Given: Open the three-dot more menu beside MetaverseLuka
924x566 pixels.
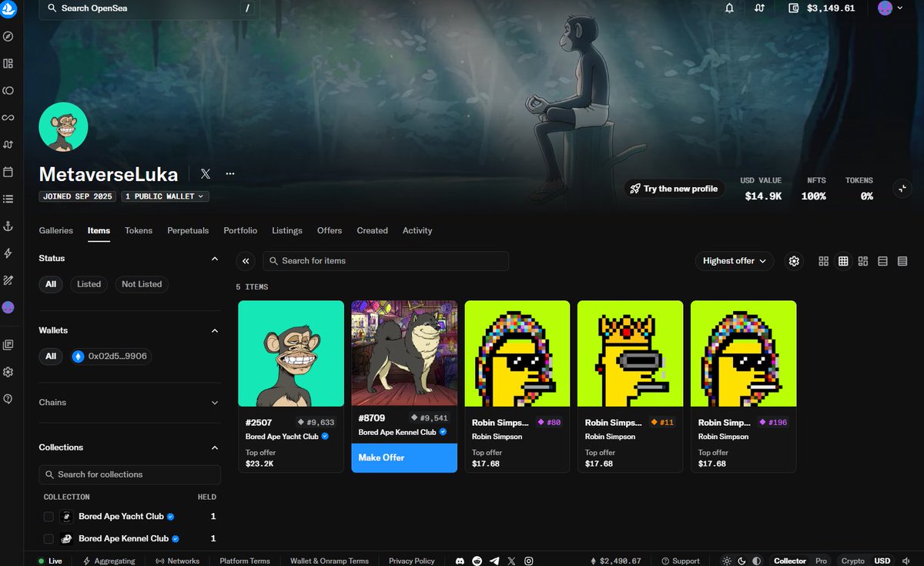Looking at the screenshot, I should [229, 174].
